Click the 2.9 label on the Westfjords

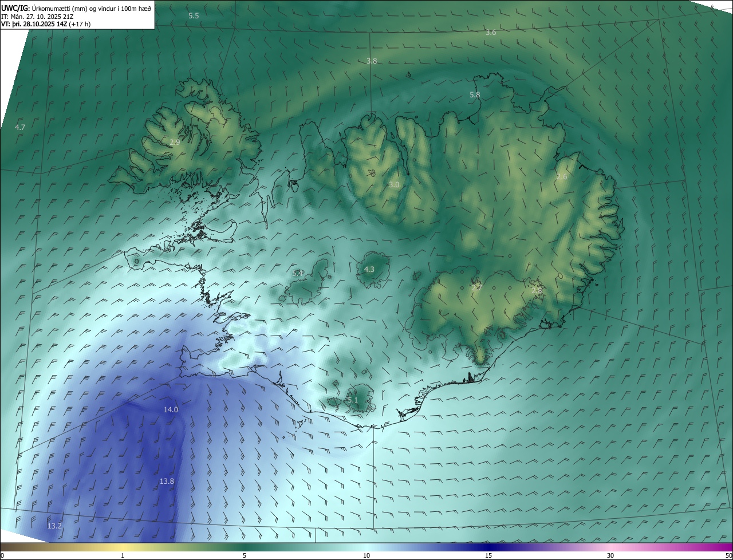point(175,142)
